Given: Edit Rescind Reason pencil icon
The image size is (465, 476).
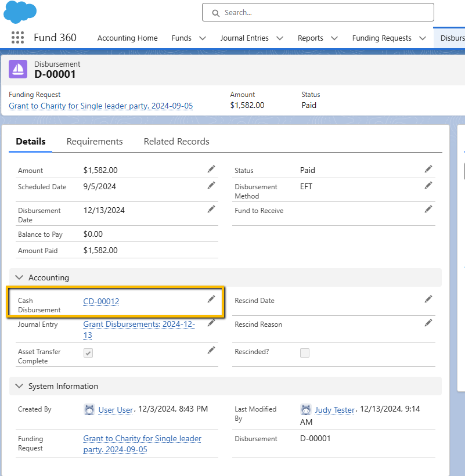Looking at the screenshot, I should coord(428,323).
